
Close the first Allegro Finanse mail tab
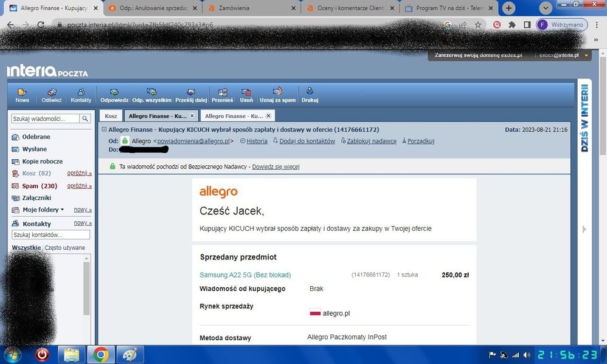pos(192,115)
